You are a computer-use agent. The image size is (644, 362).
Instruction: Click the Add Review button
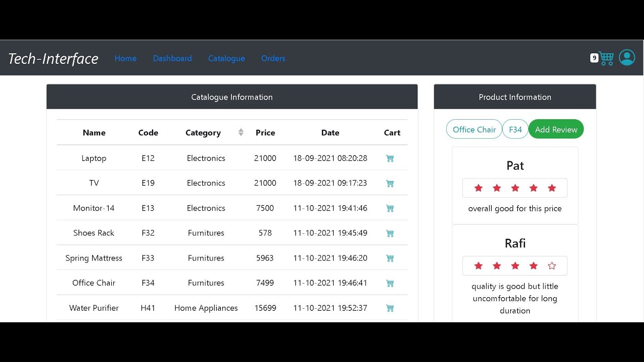tap(556, 129)
